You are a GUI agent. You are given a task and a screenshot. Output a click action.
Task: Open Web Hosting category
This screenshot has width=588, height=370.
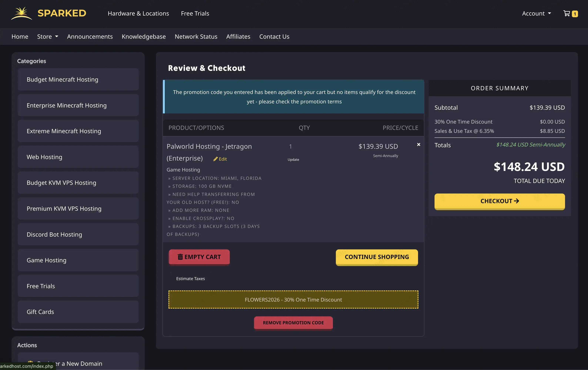pos(78,157)
